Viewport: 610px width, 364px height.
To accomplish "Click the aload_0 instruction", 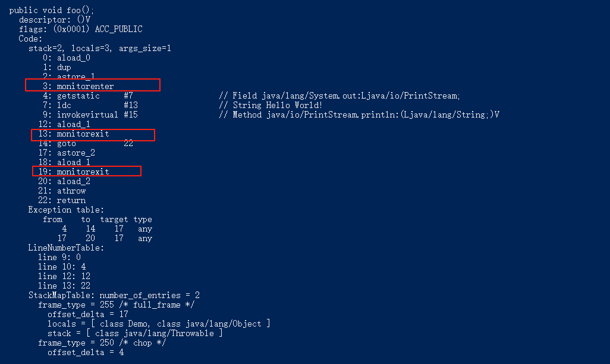I will coord(67,58).
